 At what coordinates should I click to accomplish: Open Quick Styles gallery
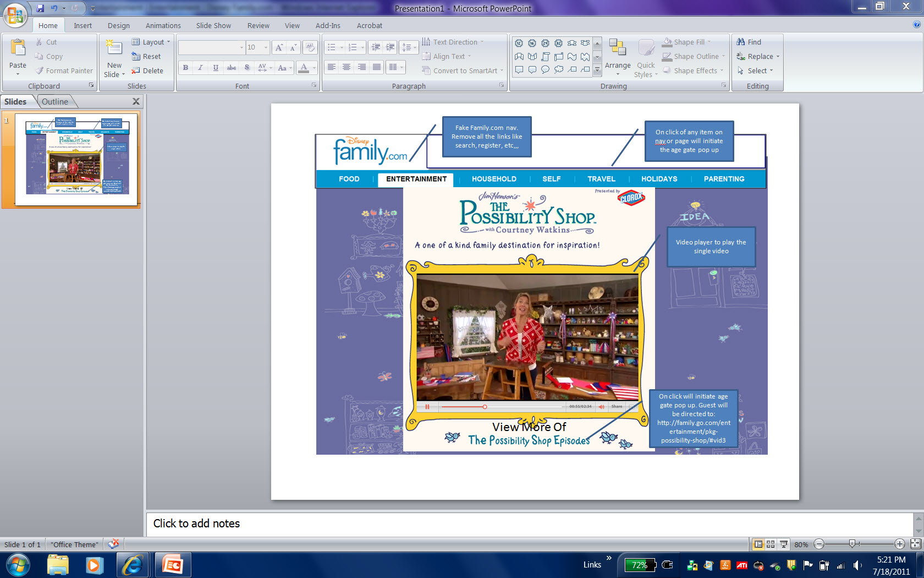(646, 58)
